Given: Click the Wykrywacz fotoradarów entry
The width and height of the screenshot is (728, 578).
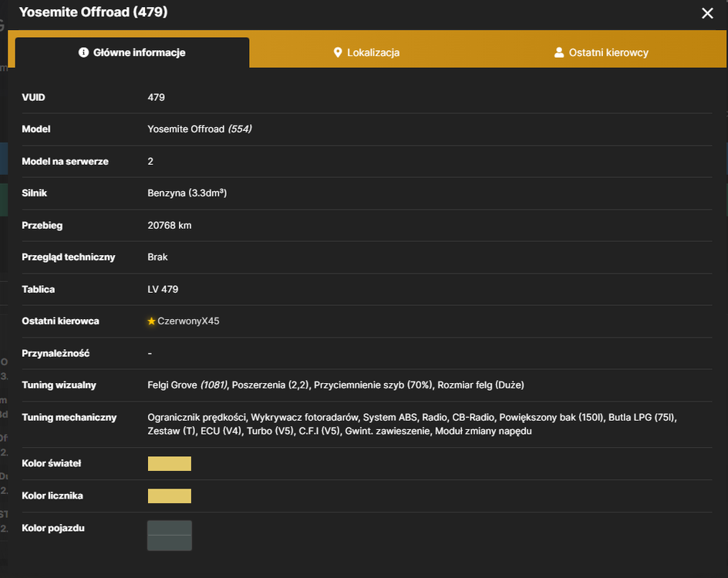Looking at the screenshot, I should (305, 418).
